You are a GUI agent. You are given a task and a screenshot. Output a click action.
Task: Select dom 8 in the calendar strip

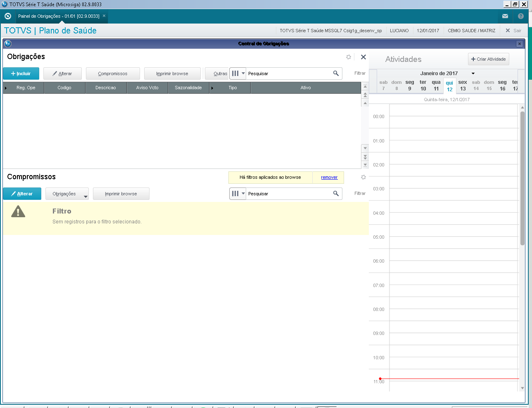click(x=397, y=85)
